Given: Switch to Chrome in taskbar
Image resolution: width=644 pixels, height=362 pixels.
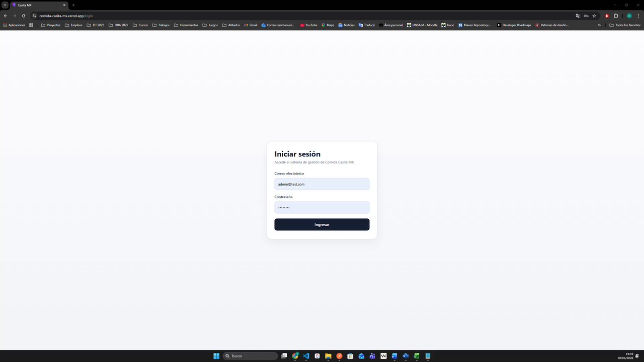Looking at the screenshot, I should [295, 356].
